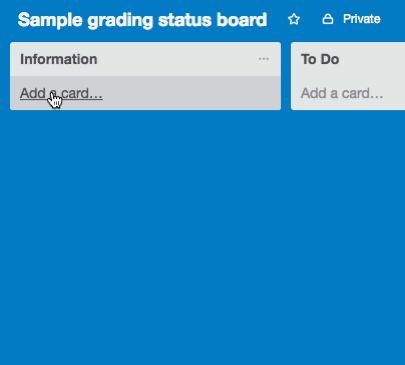Select the To Do list header area
The image size is (405, 365).
tap(348, 59)
